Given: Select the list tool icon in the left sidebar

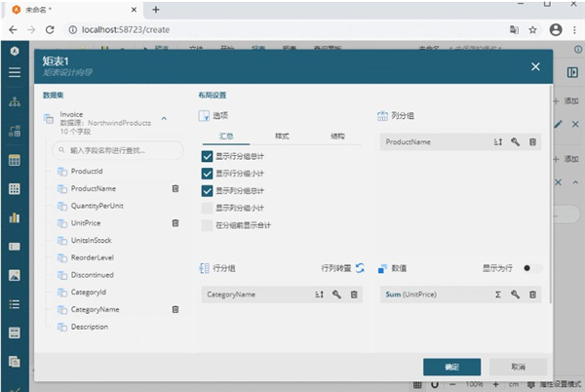Looking at the screenshot, I should [x=15, y=304].
